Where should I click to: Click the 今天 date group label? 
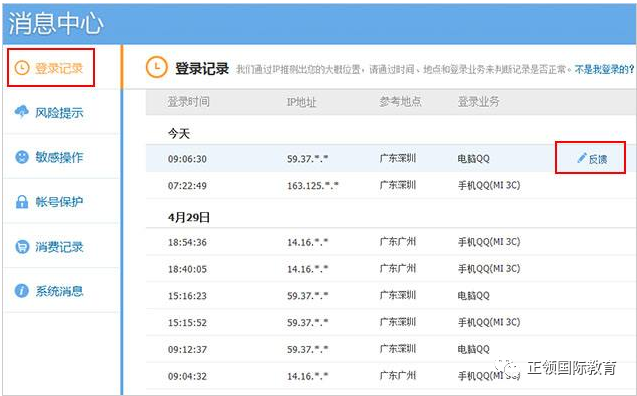coord(179,133)
